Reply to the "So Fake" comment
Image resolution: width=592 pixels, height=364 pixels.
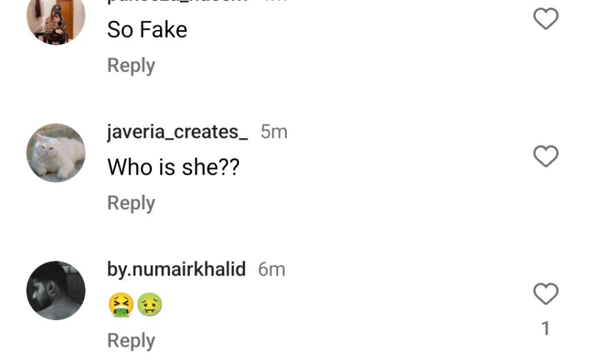pyautogui.click(x=131, y=65)
